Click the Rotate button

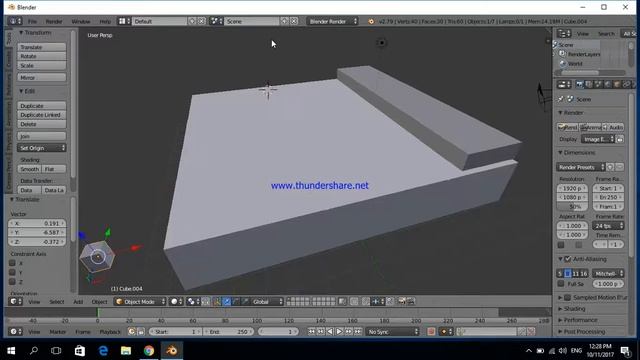41,56
